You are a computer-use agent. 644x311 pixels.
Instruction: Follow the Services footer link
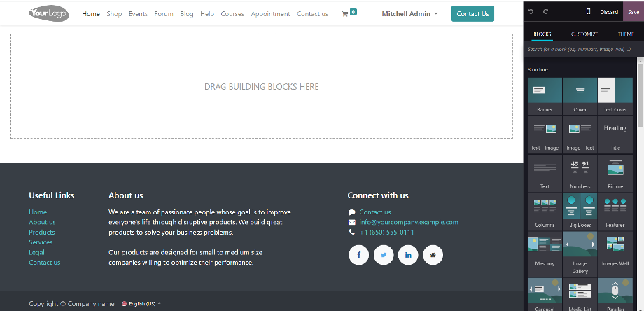pos(41,242)
